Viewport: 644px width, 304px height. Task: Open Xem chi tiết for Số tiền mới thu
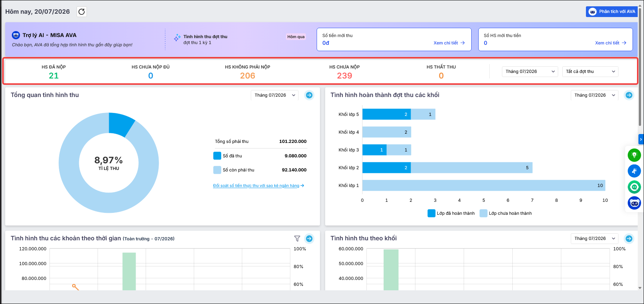point(449,43)
